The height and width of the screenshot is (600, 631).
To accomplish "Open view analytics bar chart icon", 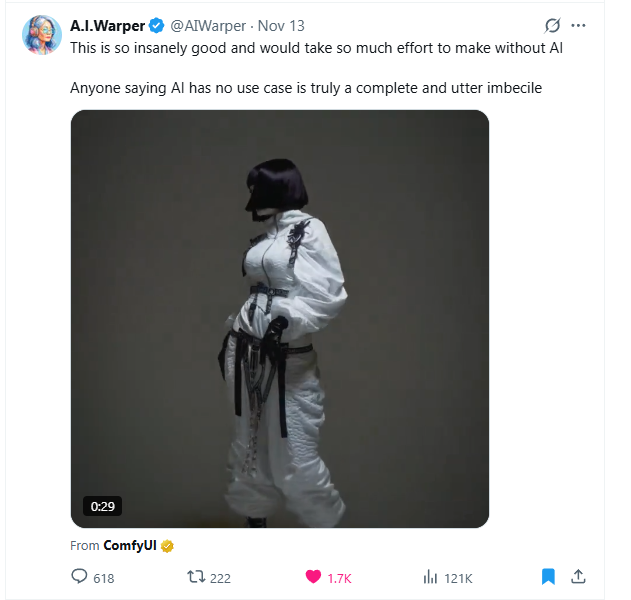I will point(430,577).
